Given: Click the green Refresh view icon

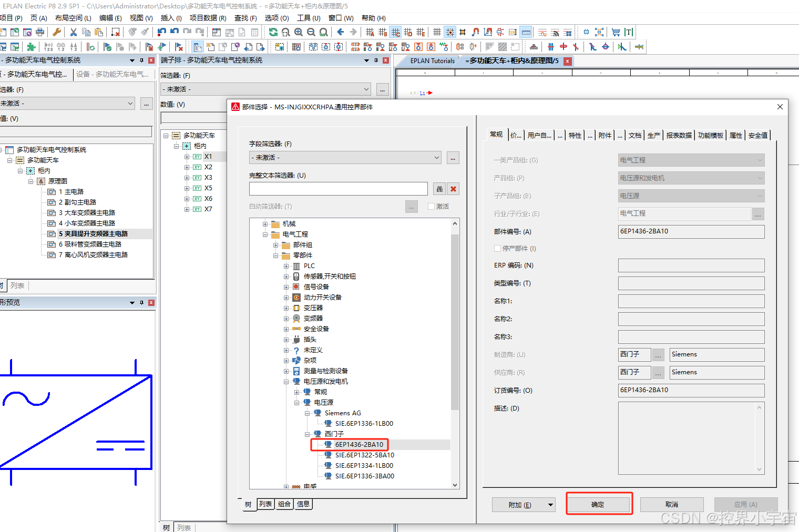Looking at the screenshot, I should coord(273,32).
